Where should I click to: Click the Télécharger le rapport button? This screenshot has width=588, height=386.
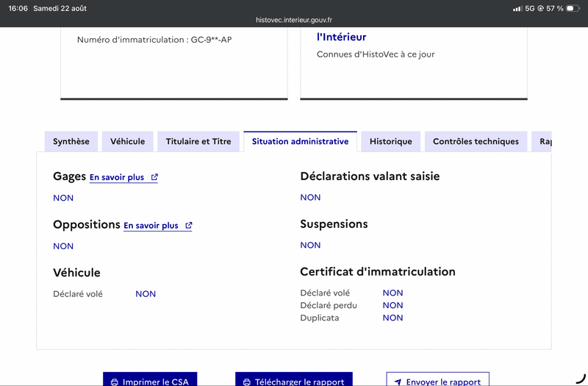[294, 379]
